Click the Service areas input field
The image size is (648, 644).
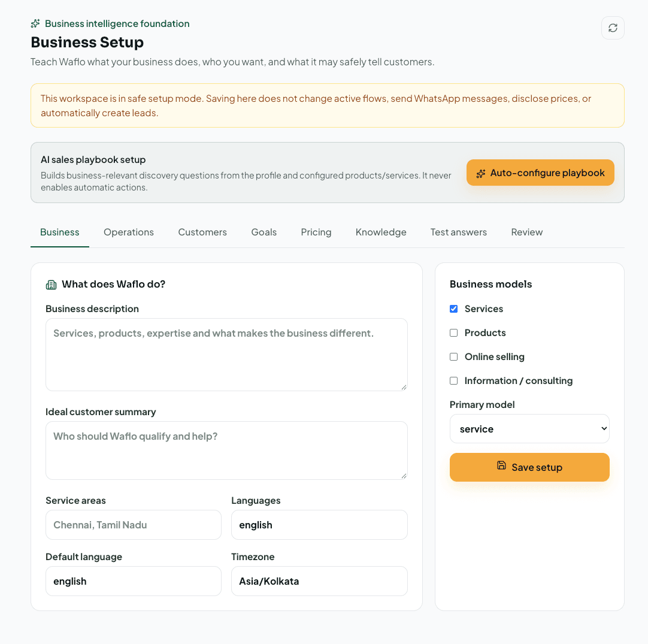click(134, 525)
